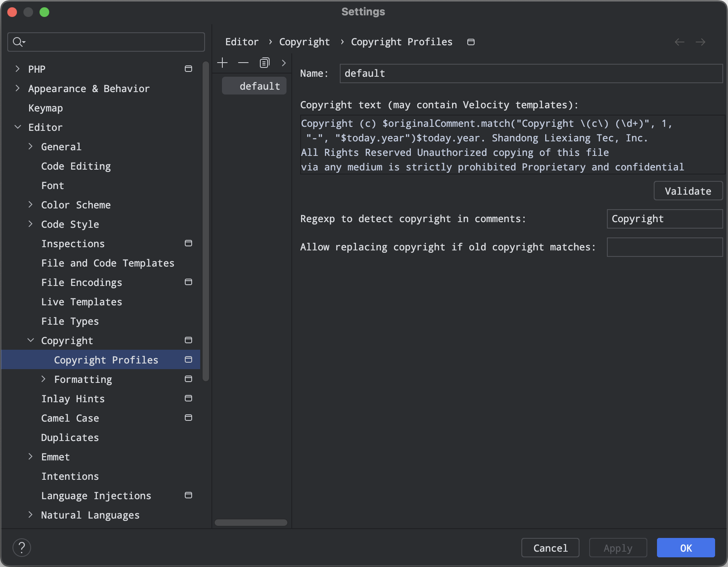This screenshot has height=567, width=728.
Task: Click the Validate button
Action: pyautogui.click(x=688, y=191)
